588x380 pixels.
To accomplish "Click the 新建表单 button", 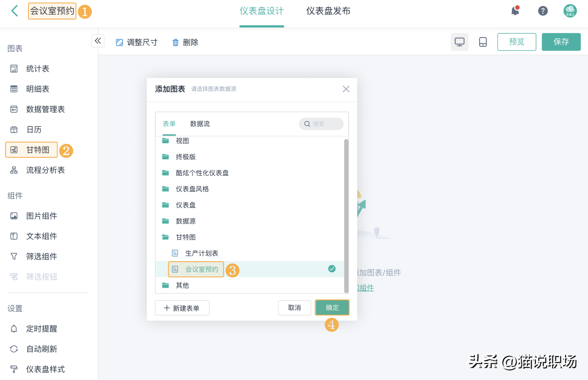I will [182, 308].
